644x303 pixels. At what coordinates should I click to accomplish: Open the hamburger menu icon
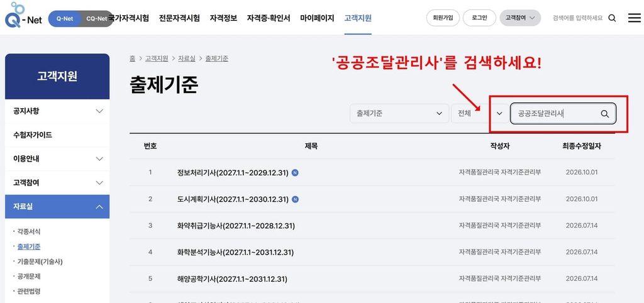pyautogui.click(x=634, y=18)
